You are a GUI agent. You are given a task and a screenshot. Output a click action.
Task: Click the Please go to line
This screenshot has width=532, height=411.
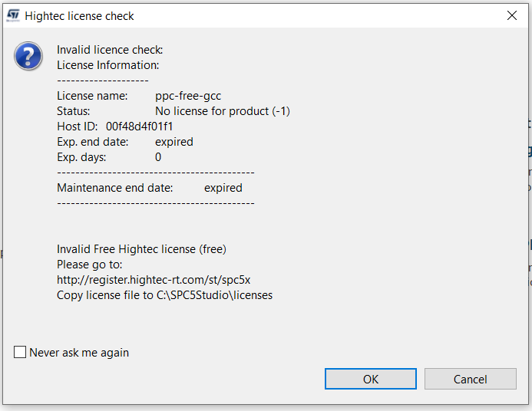tap(90, 265)
